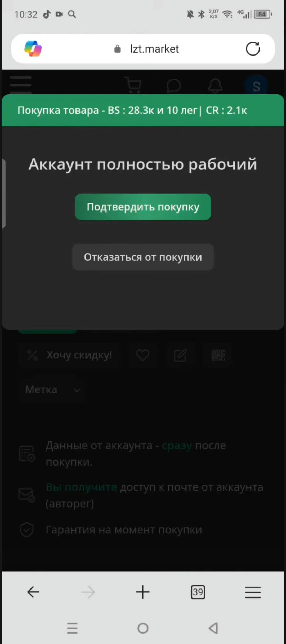This screenshot has width=286, height=644.
Task: Reload the lzt.market page
Action: pyautogui.click(x=253, y=49)
